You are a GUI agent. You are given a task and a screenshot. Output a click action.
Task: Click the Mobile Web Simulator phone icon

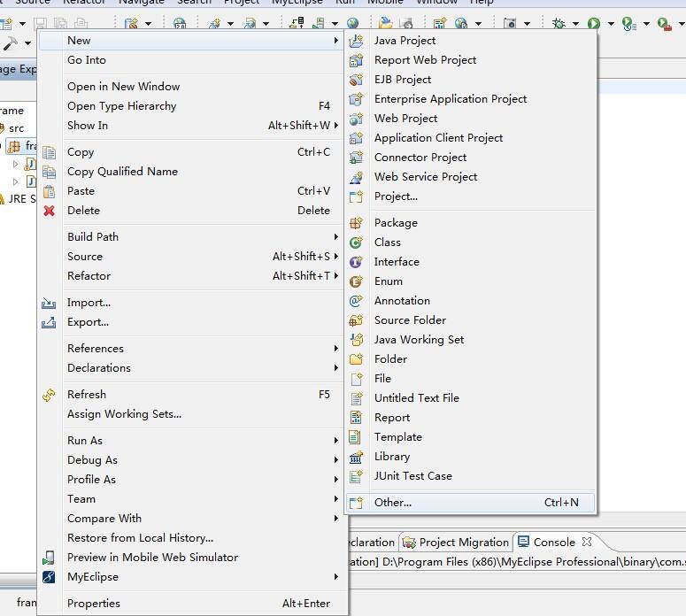(x=49, y=558)
